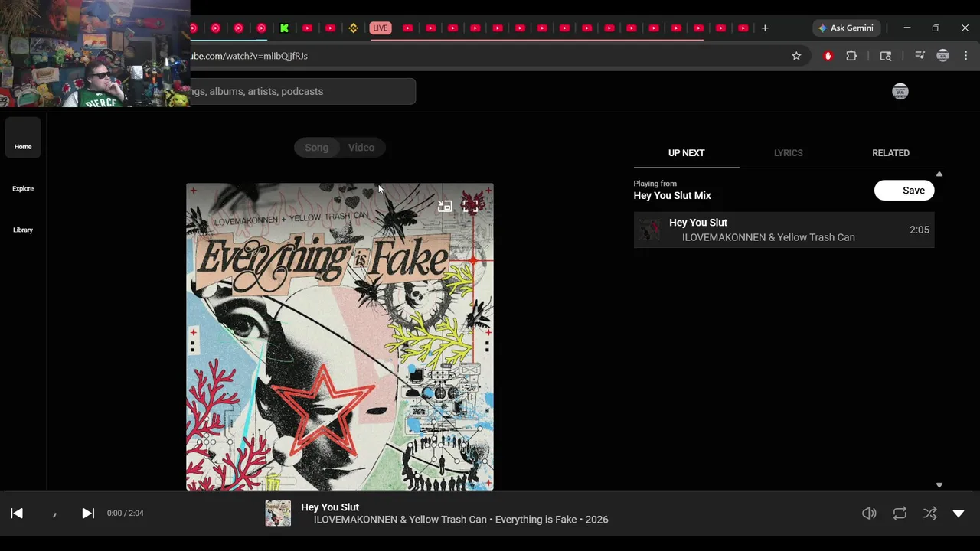This screenshot has height=551, width=980.
Task: Click the queue scroll-up arrow
Action: coord(939,174)
